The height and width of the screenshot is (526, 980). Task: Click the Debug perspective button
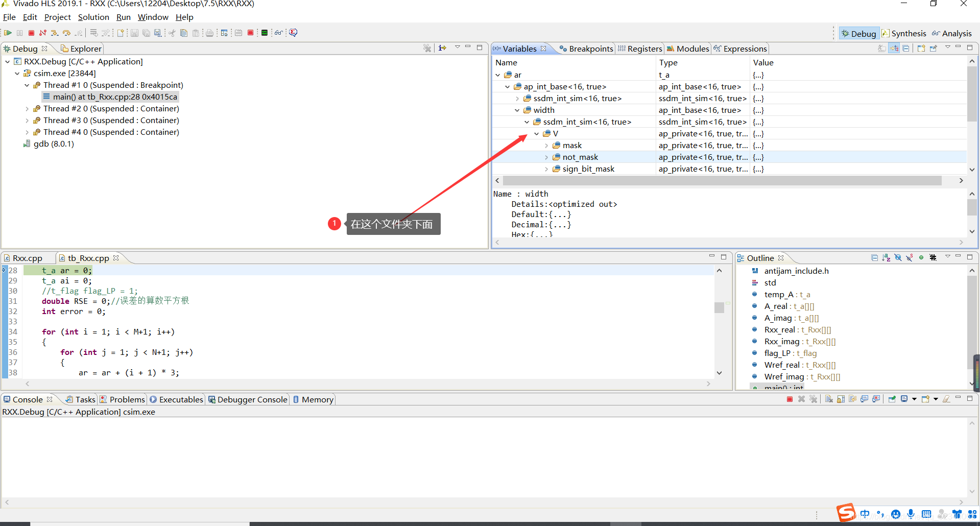click(x=859, y=34)
